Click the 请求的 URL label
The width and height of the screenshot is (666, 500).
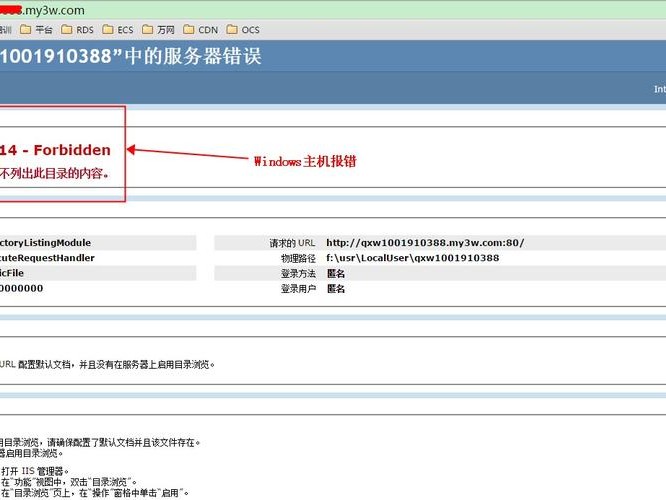click(x=292, y=243)
